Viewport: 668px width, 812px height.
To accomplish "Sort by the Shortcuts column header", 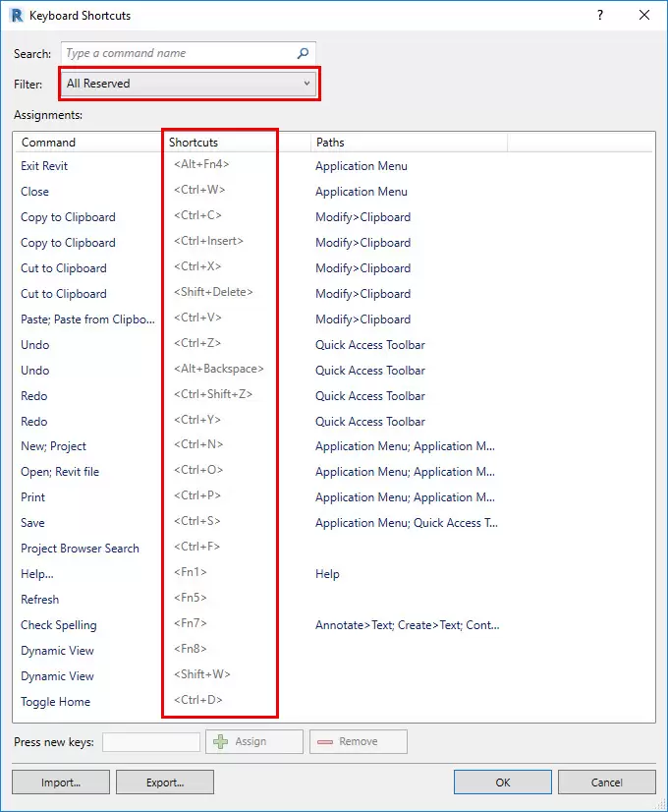I will pos(194,143).
